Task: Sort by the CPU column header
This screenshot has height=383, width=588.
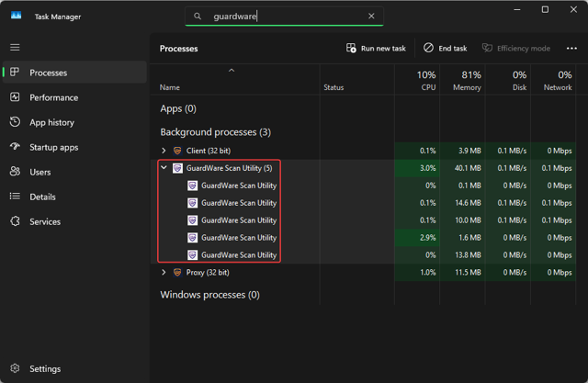Action: point(426,81)
